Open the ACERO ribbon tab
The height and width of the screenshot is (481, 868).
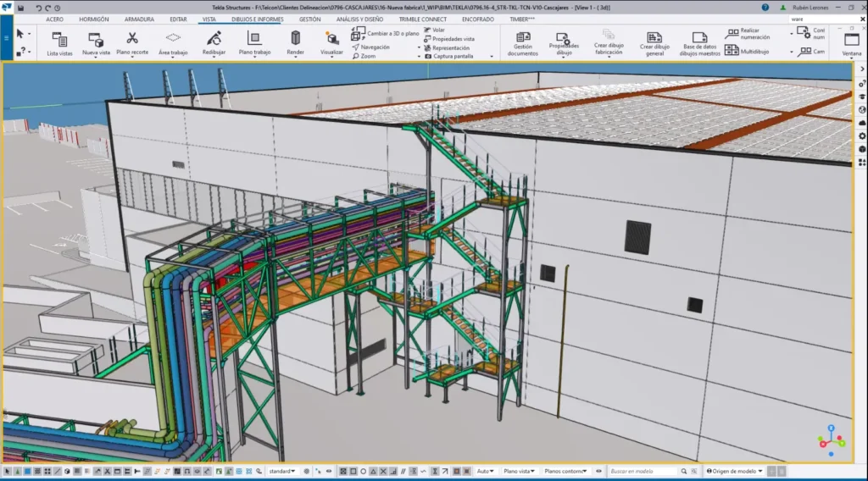point(54,19)
